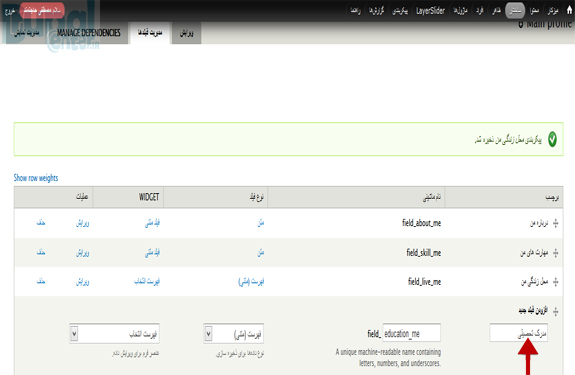Image resolution: width=575 pixels, height=375 pixels.
Task: Click drag handle of the add new field row
Action: [556, 311]
